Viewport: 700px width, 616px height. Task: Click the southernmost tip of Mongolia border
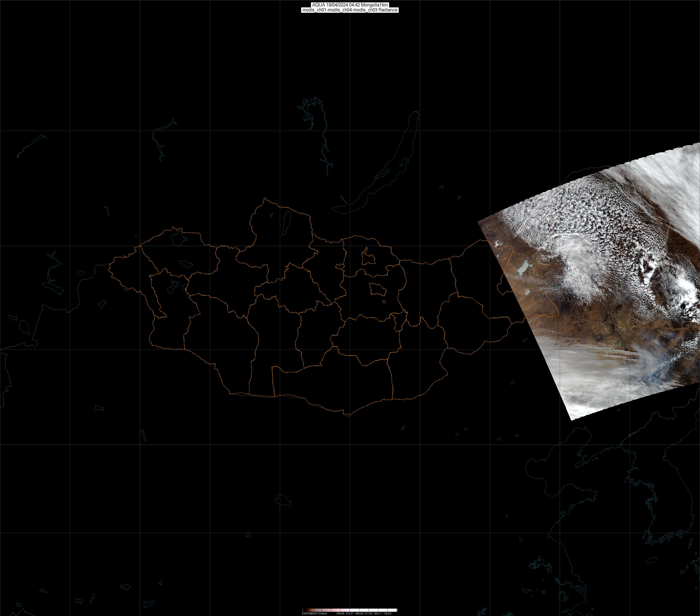point(349,416)
